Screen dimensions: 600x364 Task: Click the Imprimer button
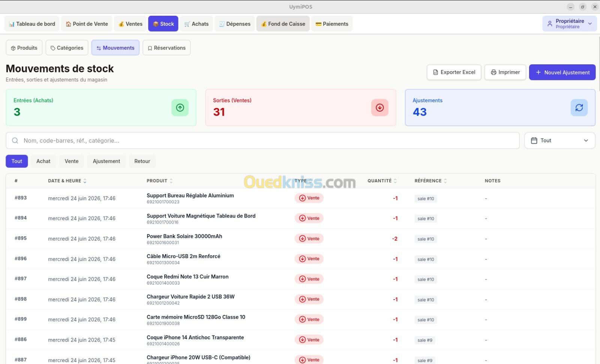pos(505,72)
